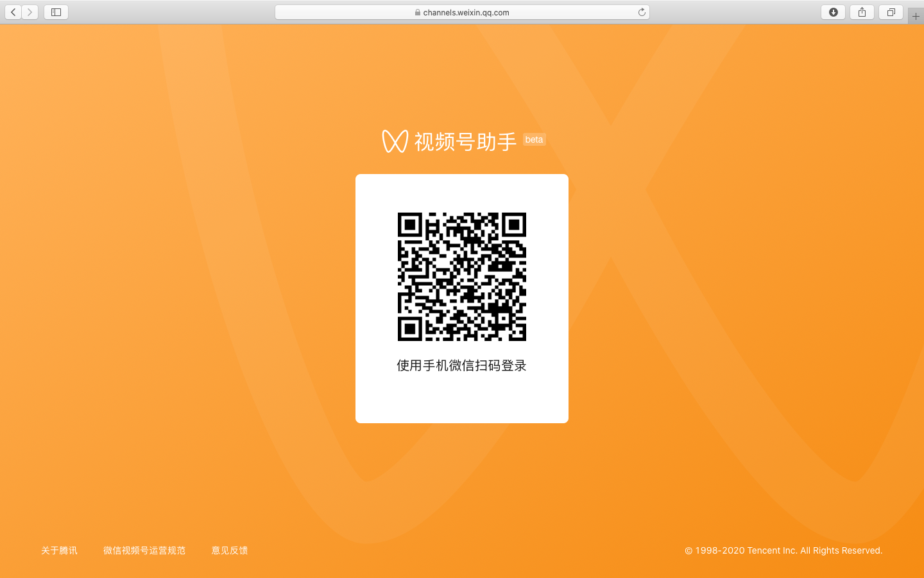Open the 关于腾讯 footer link
Image resolution: width=924 pixels, height=578 pixels.
point(59,550)
